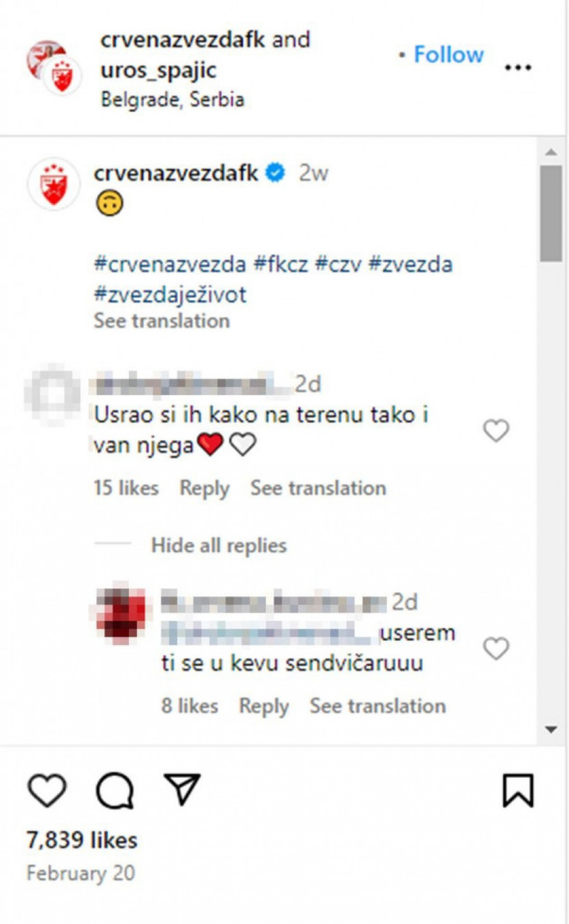The width and height of the screenshot is (569, 924).
Task: See translation of the post caption
Action: [162, 321]
